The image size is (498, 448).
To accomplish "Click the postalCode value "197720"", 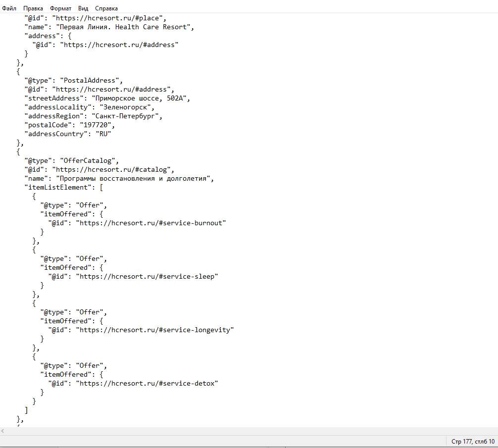I will (95, 125).
